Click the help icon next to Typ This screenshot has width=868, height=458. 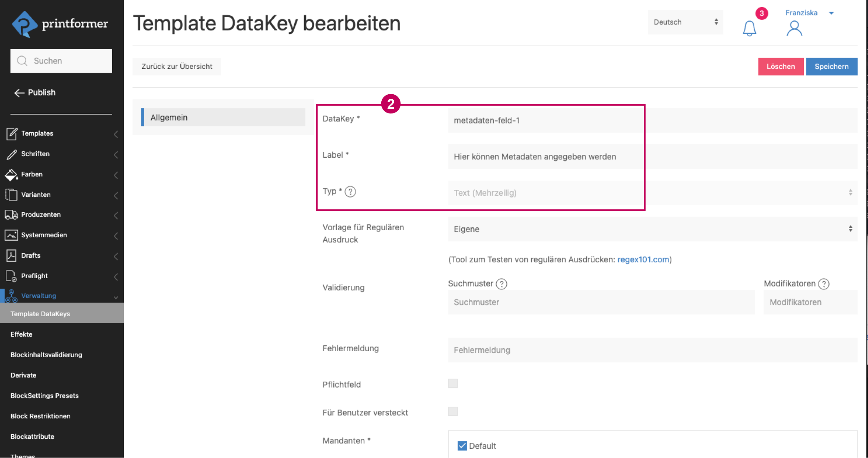point(350,191)
